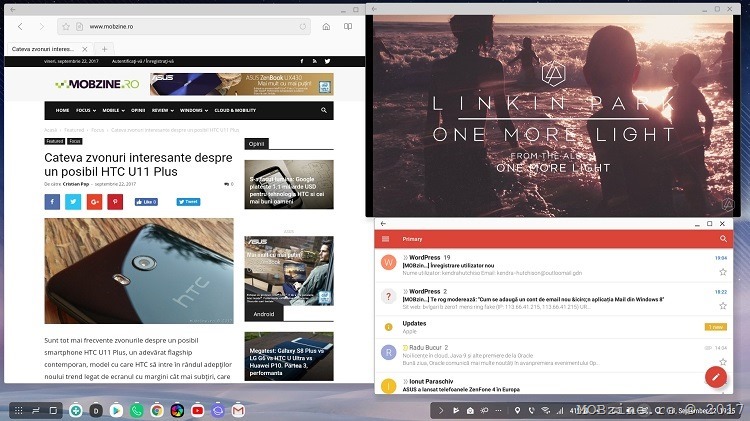The image size is (750, 421).
Task: Open CLOUD & MOBILITY menu item
Action: [235, 111]
